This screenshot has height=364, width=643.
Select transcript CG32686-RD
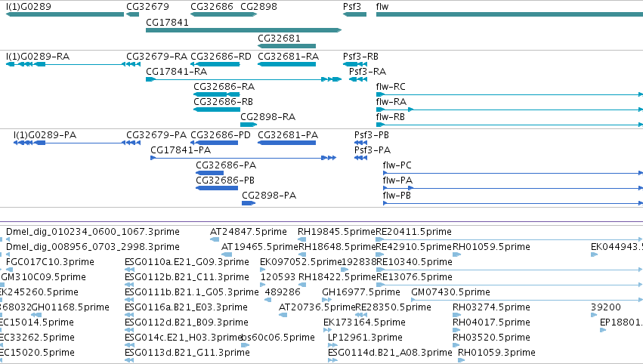215,64
